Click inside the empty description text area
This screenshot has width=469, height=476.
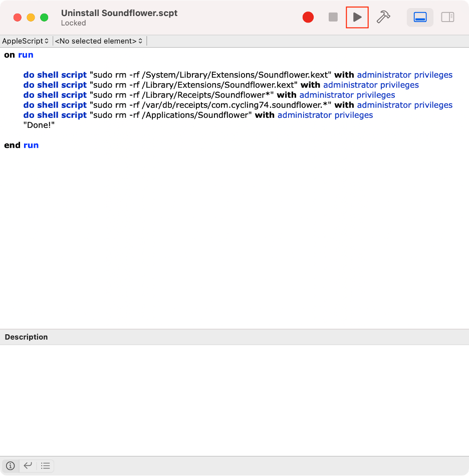(x=234, y=400)
